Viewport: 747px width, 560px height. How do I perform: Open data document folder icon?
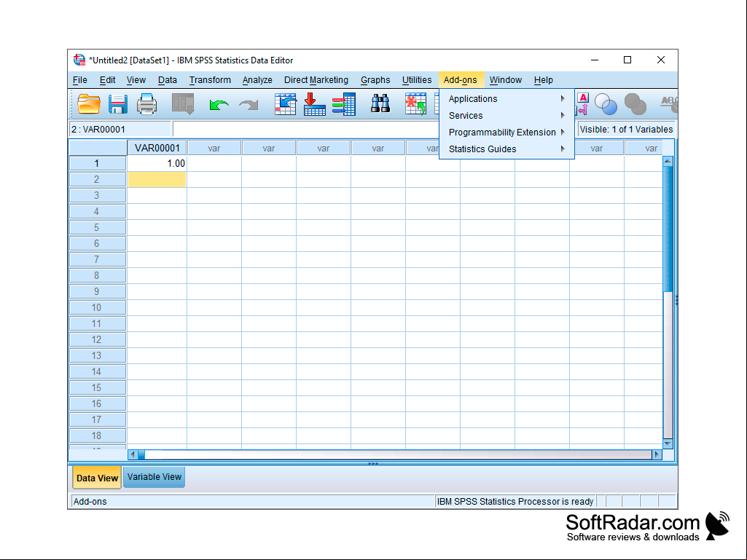[89, 104]
